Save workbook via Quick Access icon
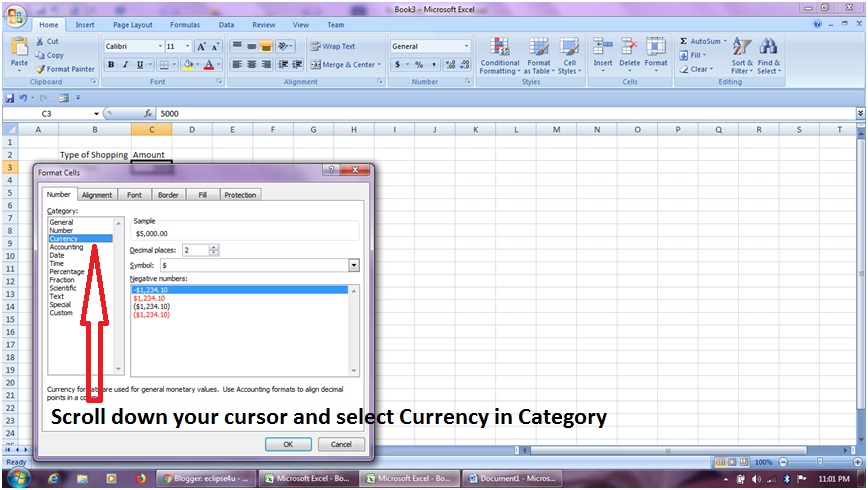This screenshot has width=868, height=490. 9,98
